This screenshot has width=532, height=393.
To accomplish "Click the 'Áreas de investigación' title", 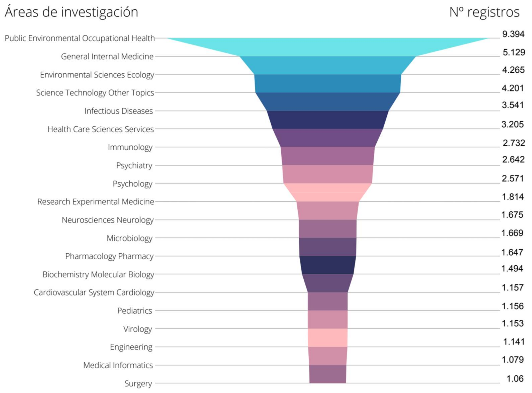I will [71, 12].
